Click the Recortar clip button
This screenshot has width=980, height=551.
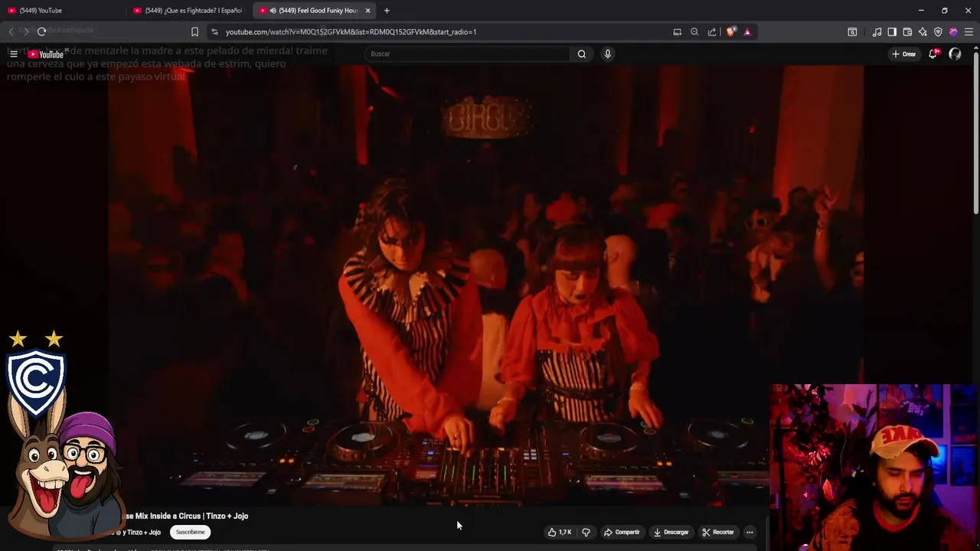718,532
